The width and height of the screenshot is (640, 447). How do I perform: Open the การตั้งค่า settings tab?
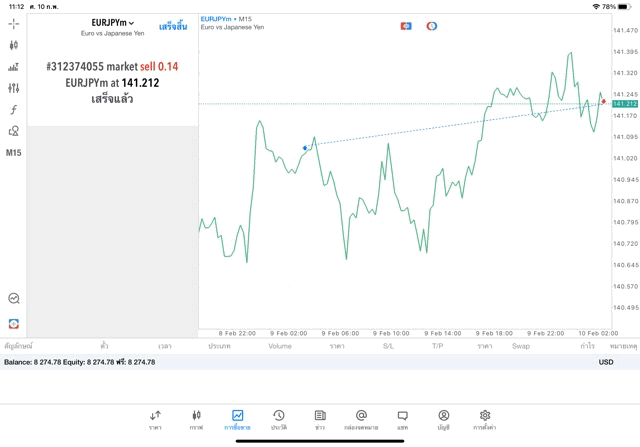(x=484, y=420)
